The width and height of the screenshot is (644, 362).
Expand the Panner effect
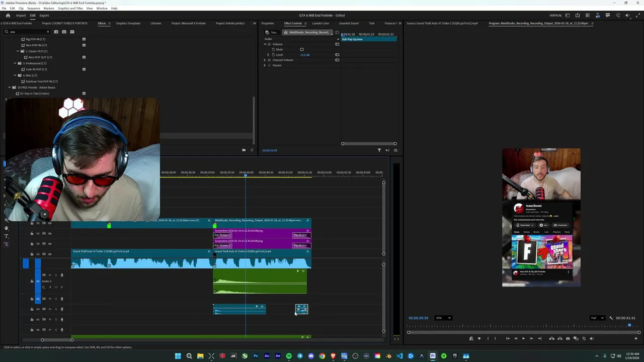pos(265,65)
